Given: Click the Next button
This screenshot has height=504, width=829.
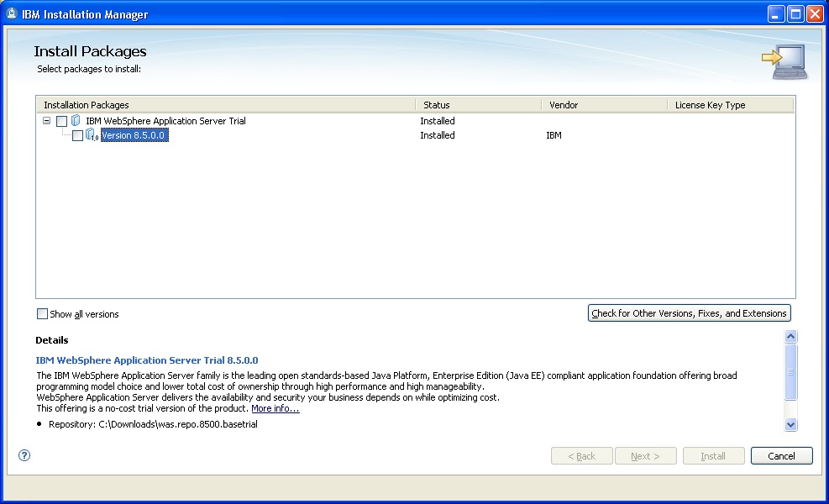Looking at the screenshot, I should coord(646,456).
